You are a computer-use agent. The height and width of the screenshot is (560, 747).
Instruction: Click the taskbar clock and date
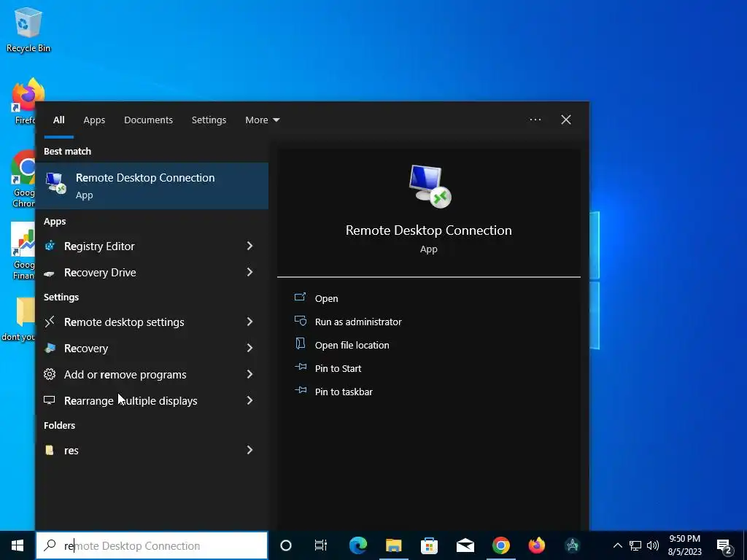[684, 545]
